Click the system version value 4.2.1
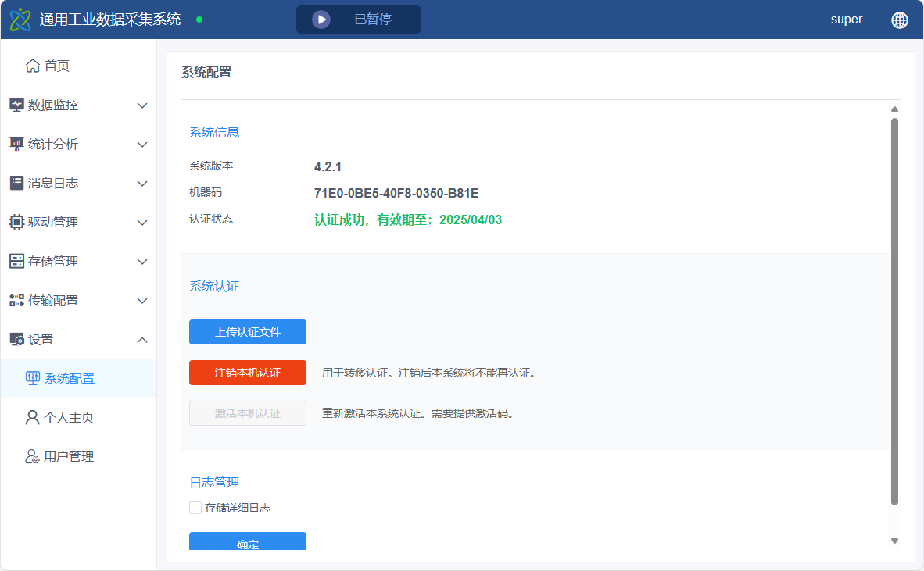This screenshot has height=571, width=924. 328,166
